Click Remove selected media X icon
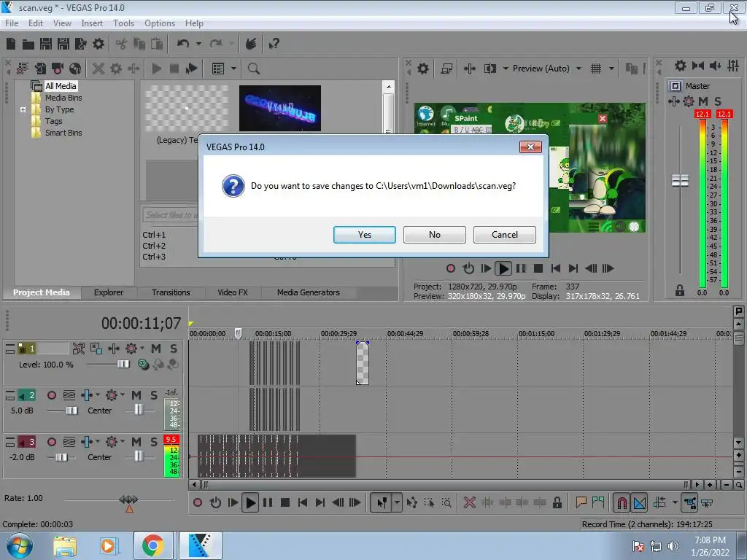 point(98,69)
